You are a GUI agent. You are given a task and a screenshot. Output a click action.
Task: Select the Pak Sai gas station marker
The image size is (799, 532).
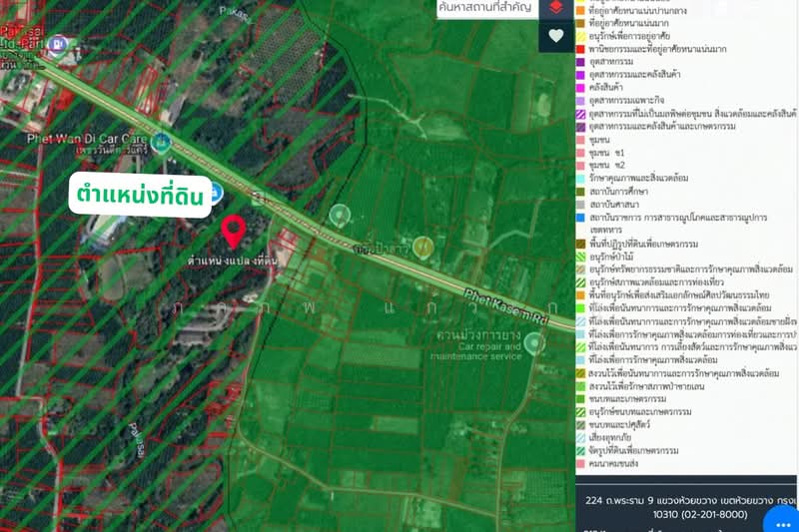point(57,44)
